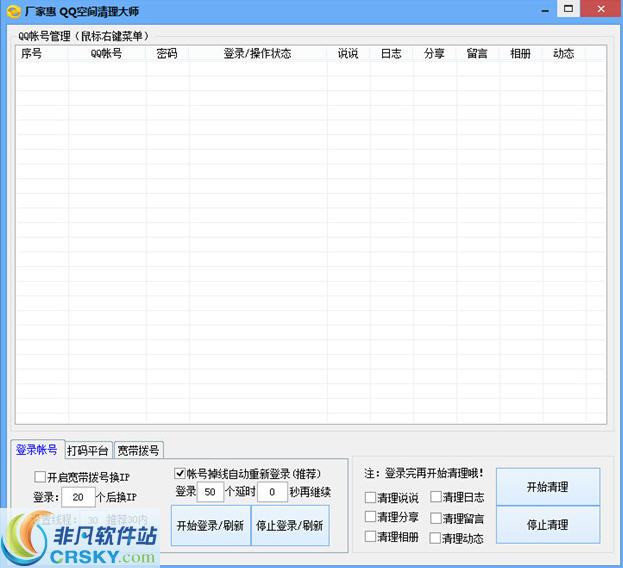Screen dimensions: 623x568
Task: Check the 清理留言 option
Action: coord(436,518)
